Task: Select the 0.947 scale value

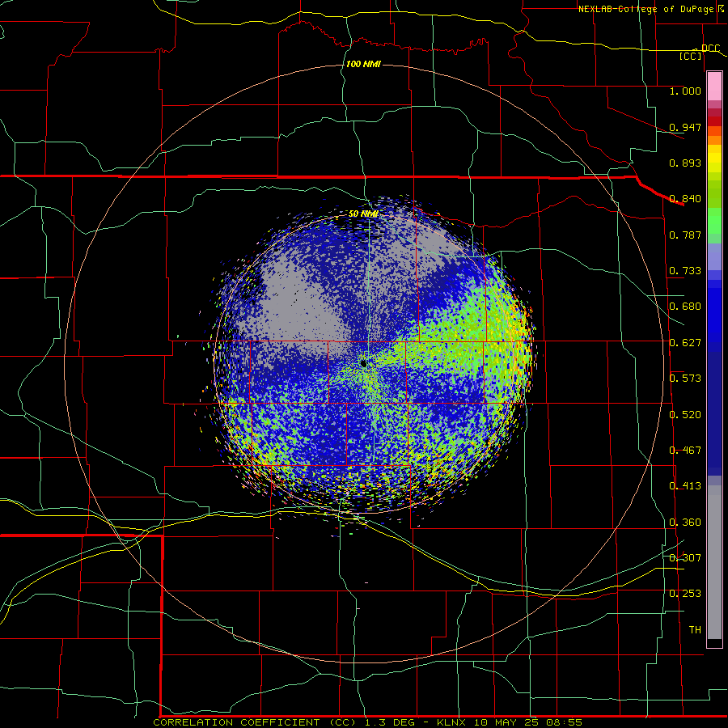Action: coord(685,127)
